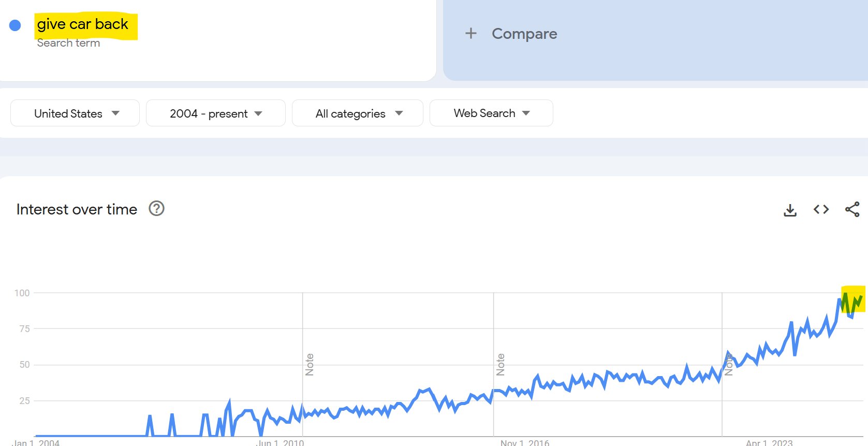Open the 2004 - present time range dropdown
Screen dimensions: 868x446
coord(215,113)
